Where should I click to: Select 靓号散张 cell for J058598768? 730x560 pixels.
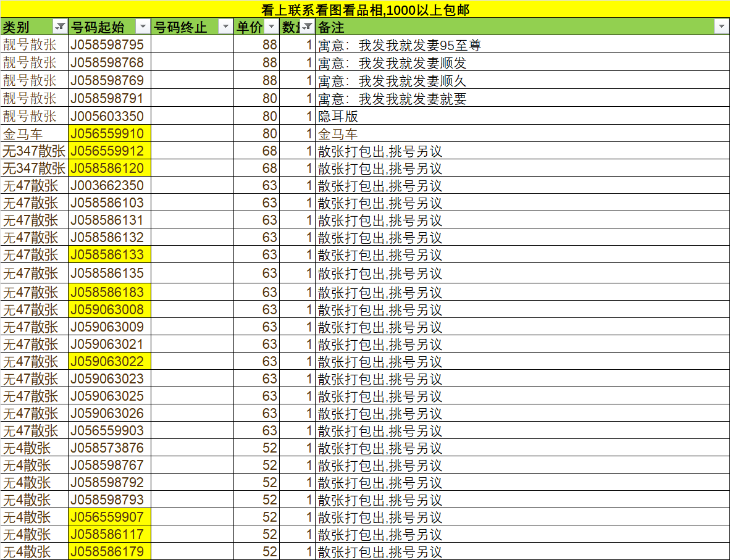click(x=35, y=62)
